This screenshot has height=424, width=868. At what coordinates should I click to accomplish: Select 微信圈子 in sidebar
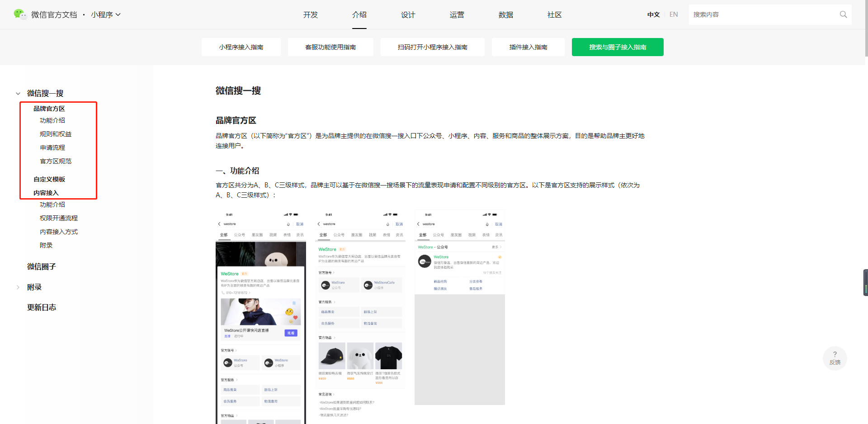[42, 267]
